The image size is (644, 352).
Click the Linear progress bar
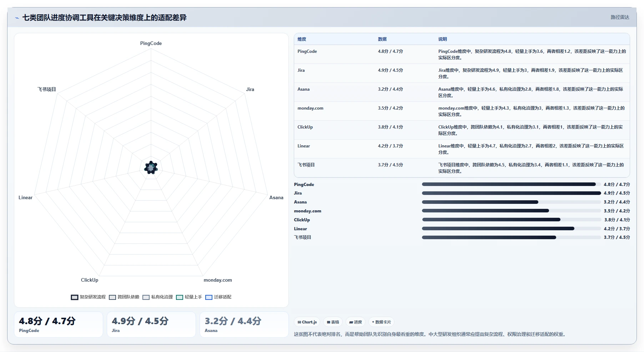(511, 229)
